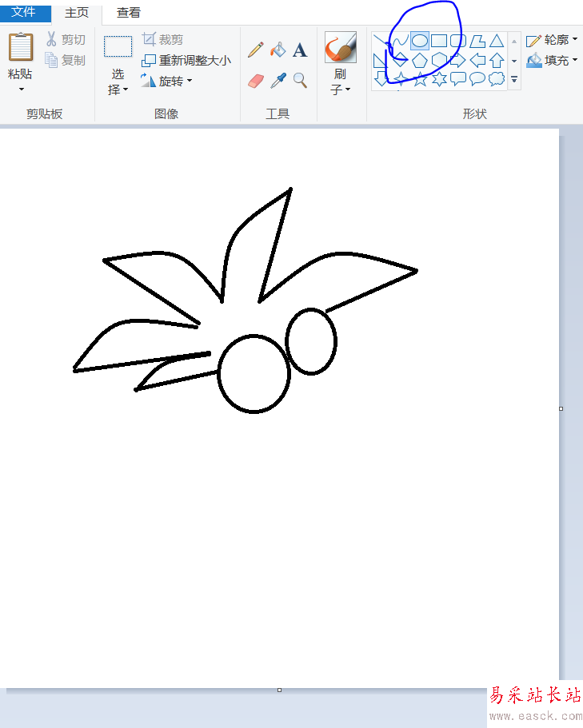Select the Four-point star shape
Image resolution: width=583 pixels, height=728 pixels.
click(x=400, y=79)
